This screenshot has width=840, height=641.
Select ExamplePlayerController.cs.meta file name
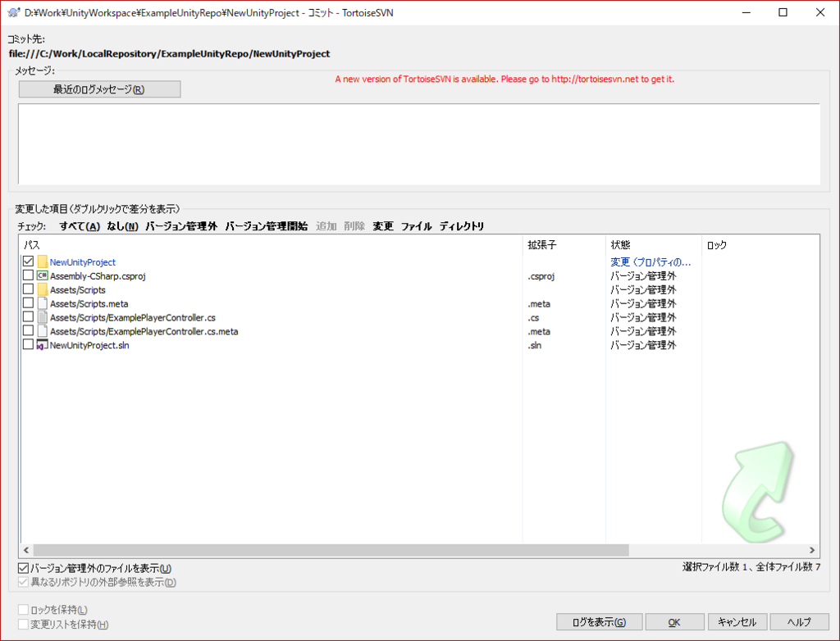pos(144,331)
